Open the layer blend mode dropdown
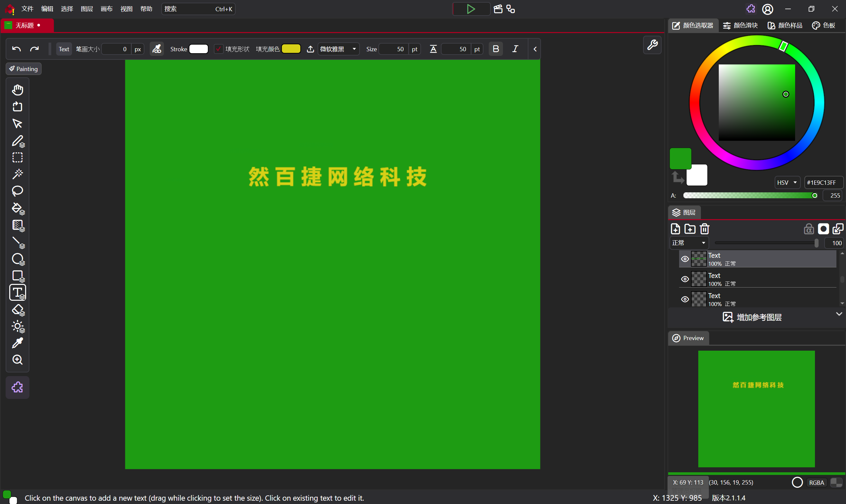 (x=688, y=243)
